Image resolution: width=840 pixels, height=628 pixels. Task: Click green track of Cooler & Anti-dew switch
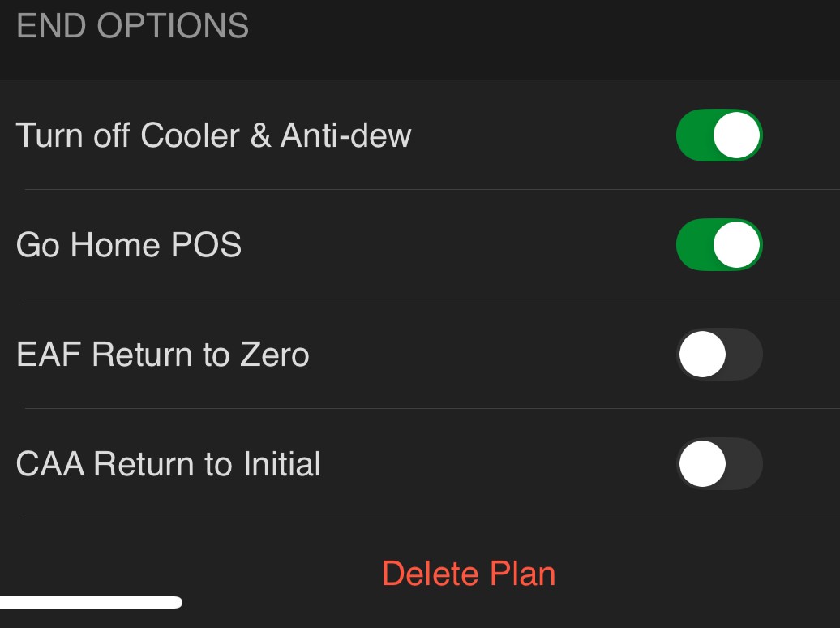(x=693, y=135)
